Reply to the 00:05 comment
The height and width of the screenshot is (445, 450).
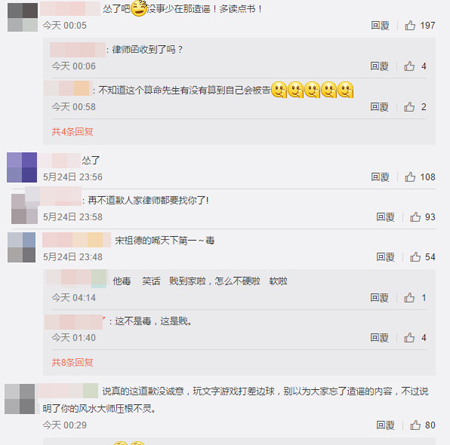tap(380, 25)
